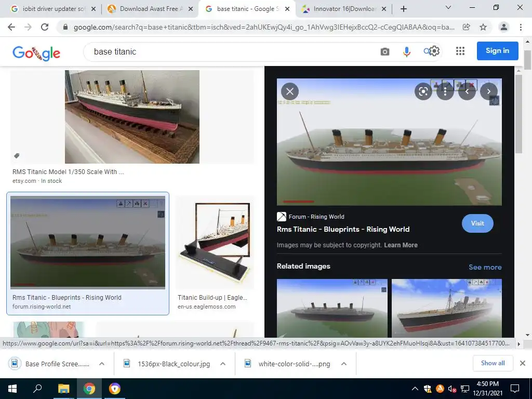This screenshot has width=532, height=399.
Task: Open the Chrome profile avatar
Action: 504,27
